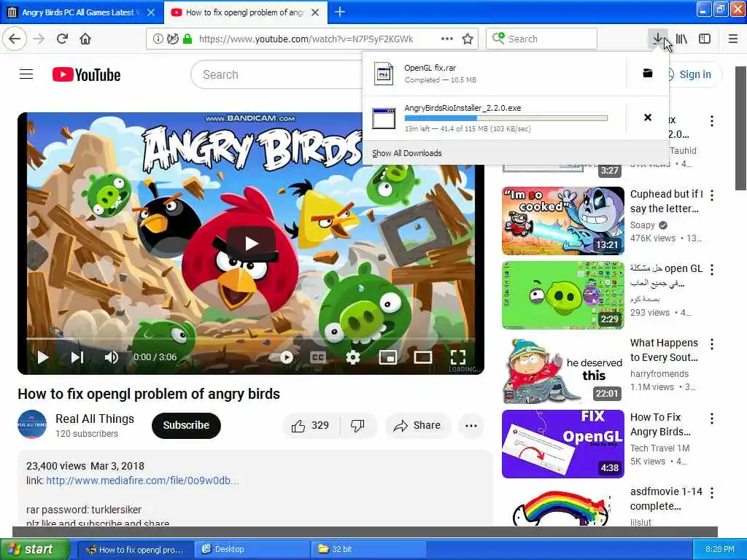Go to YouTube home via logo
The height and width of the screenshot is (560, 747).
[x=86, y=75]
